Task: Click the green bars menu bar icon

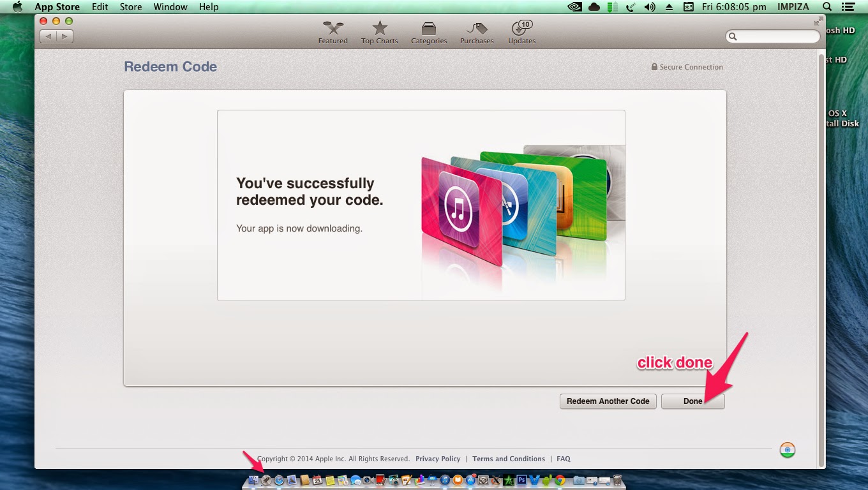Action: pyautogui.click(x=612, y=7)
